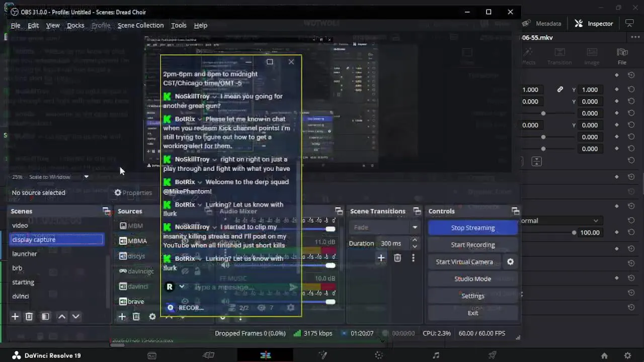Open OBS Settings from Controls
Screen dimensions: 644x362
[x=472, y=296]
